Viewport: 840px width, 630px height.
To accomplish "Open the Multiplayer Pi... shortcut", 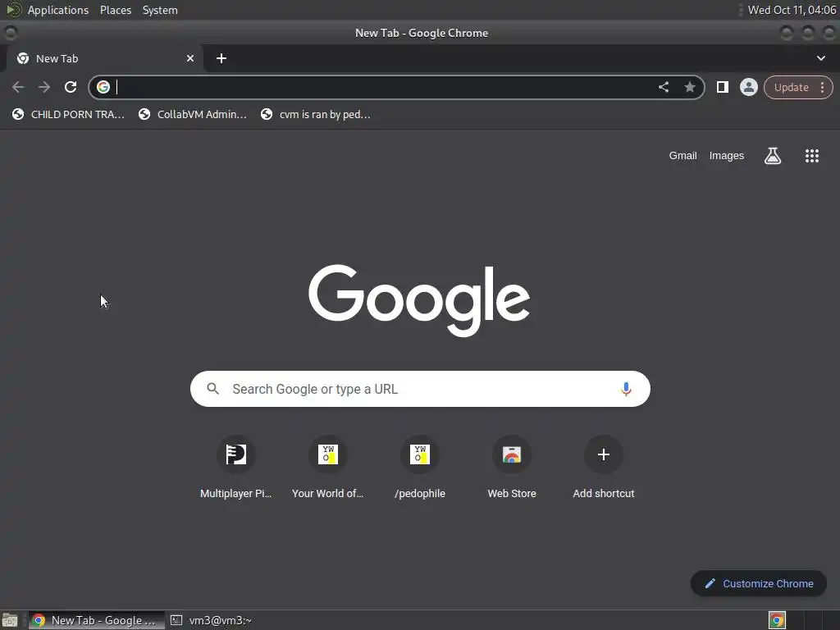I will [235, 468].
